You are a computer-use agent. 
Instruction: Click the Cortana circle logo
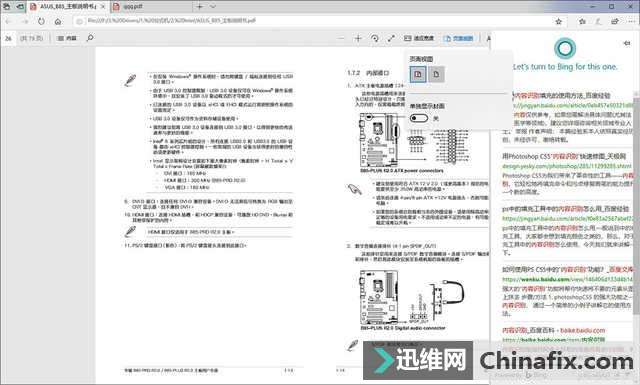click(x=565, y=48)
